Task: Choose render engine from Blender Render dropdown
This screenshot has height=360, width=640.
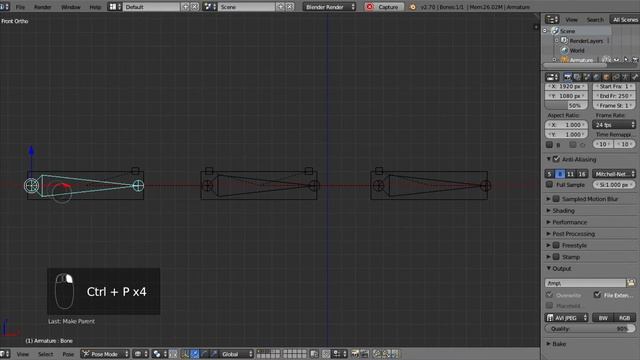Action: click(329, 7)
